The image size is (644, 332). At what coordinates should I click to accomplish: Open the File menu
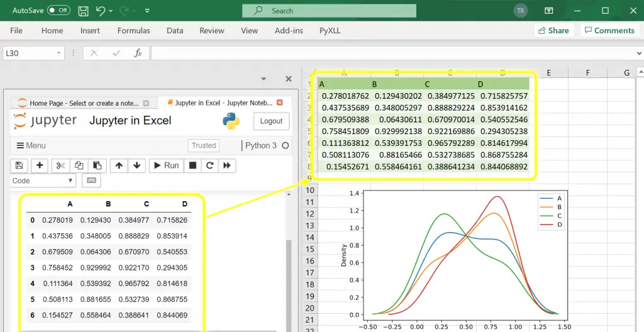pos(16,30)
